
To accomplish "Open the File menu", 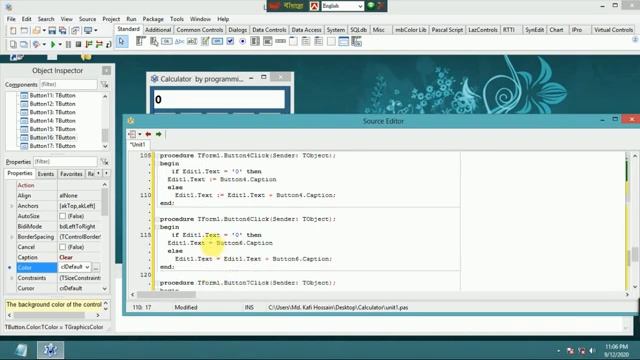I will (x=11, y=19).
